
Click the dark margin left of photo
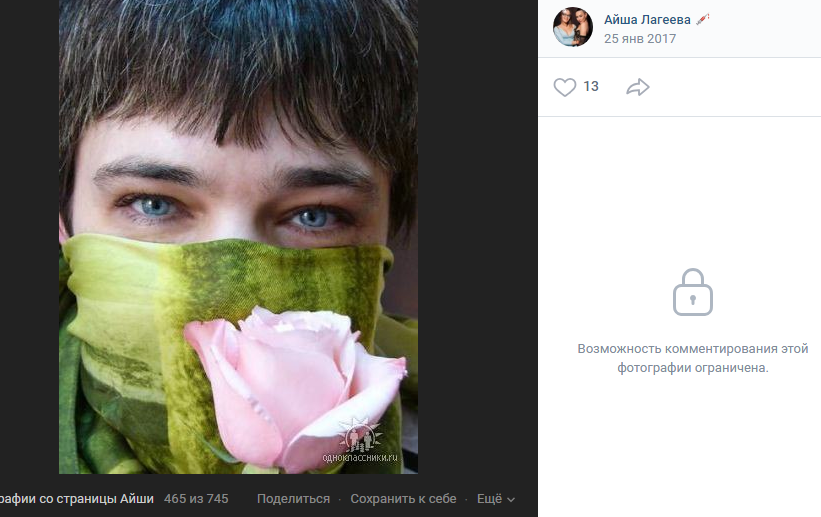coord(29,237)
